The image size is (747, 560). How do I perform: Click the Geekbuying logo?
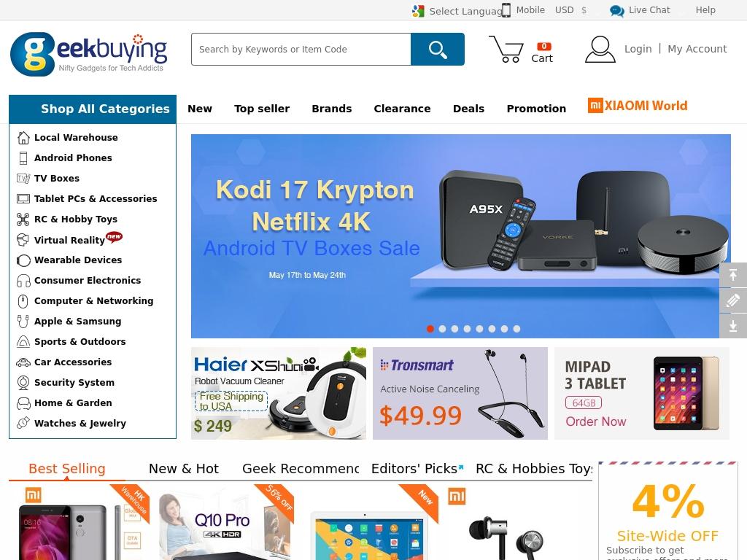[88, 54]
